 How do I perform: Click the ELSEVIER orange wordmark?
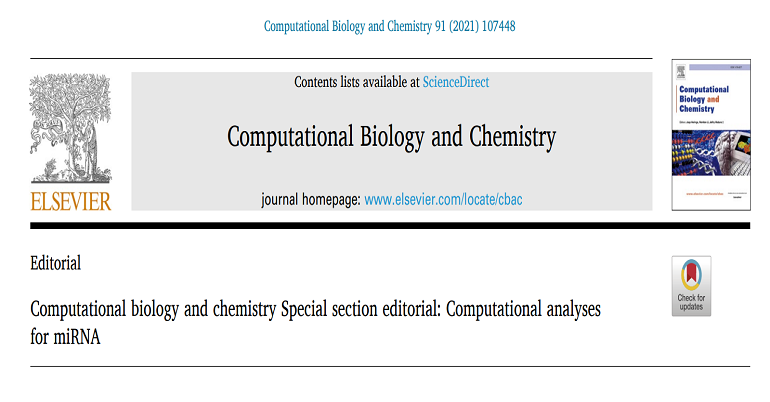tap(71, 200)
